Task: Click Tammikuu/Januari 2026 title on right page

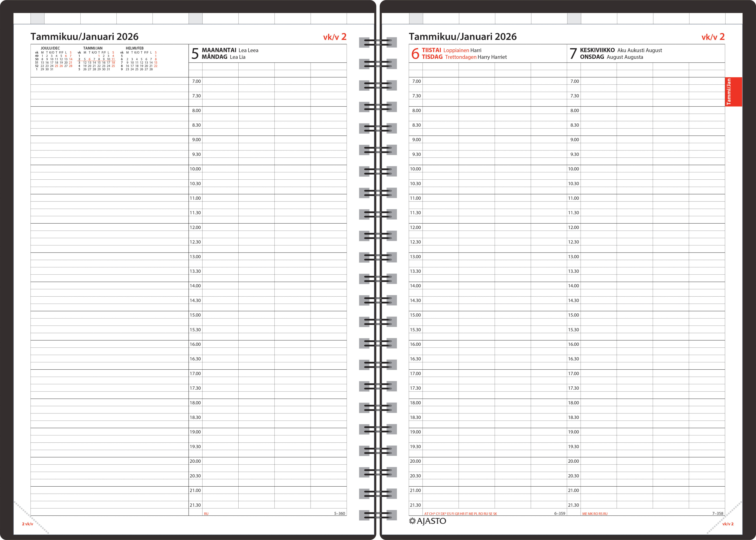Action: pos(463,37)
